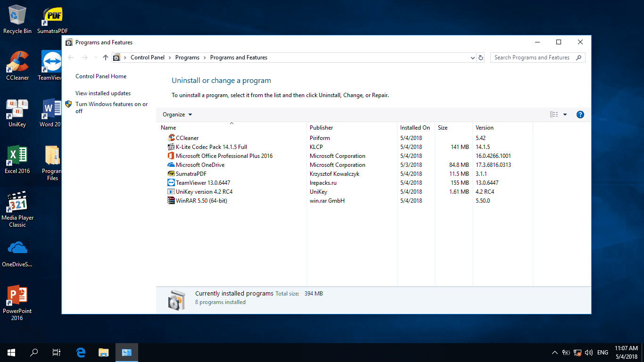
Task: Open recent locations dropdown arrow
Action: [95, 58]
